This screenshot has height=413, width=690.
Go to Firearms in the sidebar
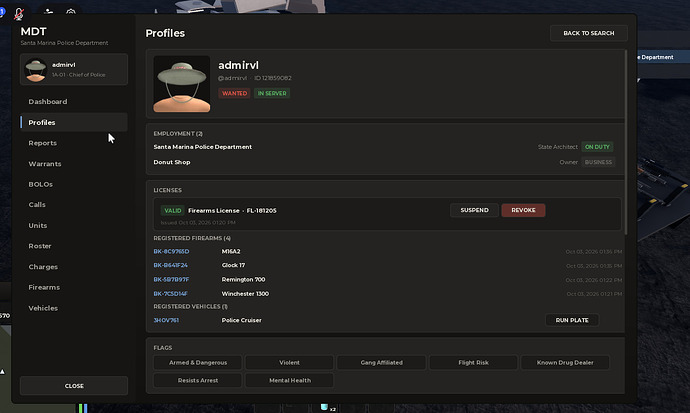pyautogui.click(x=74, y=287)
